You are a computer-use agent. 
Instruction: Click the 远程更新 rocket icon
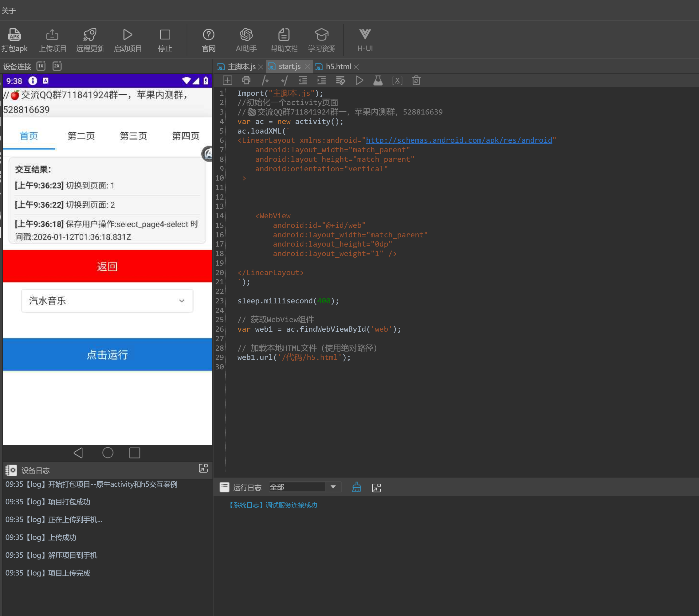(90, 35)
